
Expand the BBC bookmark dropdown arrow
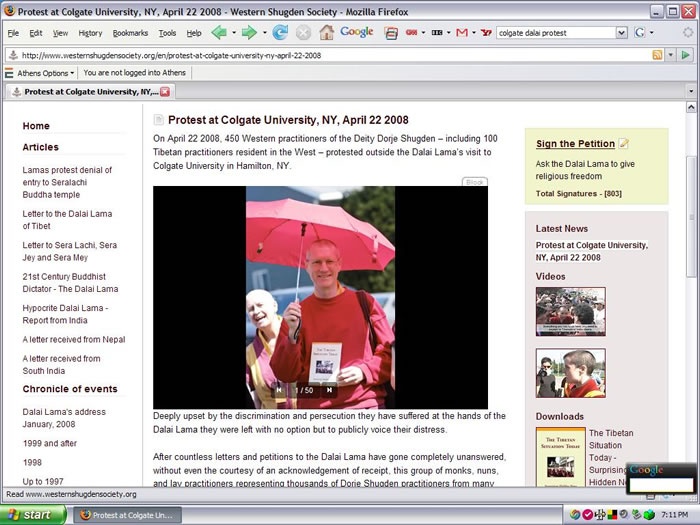(x=449, y=33)
